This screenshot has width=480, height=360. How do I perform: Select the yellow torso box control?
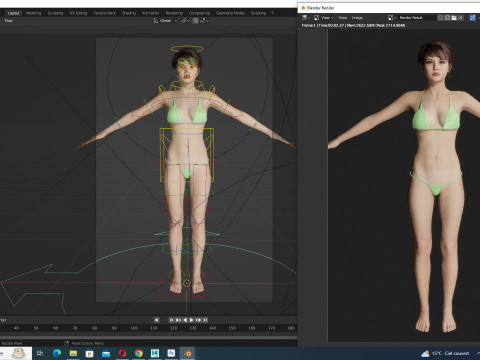(x=187, y=155)
